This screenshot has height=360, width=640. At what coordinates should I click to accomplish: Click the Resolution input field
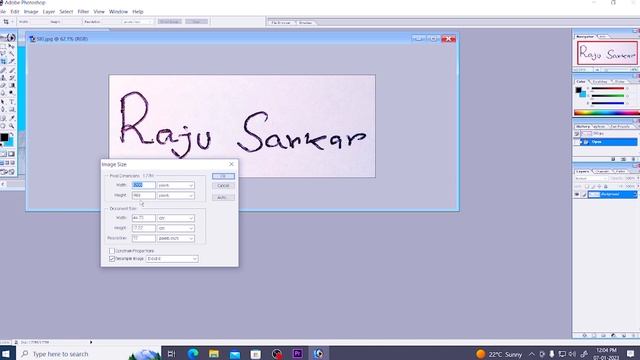point(144,238)
